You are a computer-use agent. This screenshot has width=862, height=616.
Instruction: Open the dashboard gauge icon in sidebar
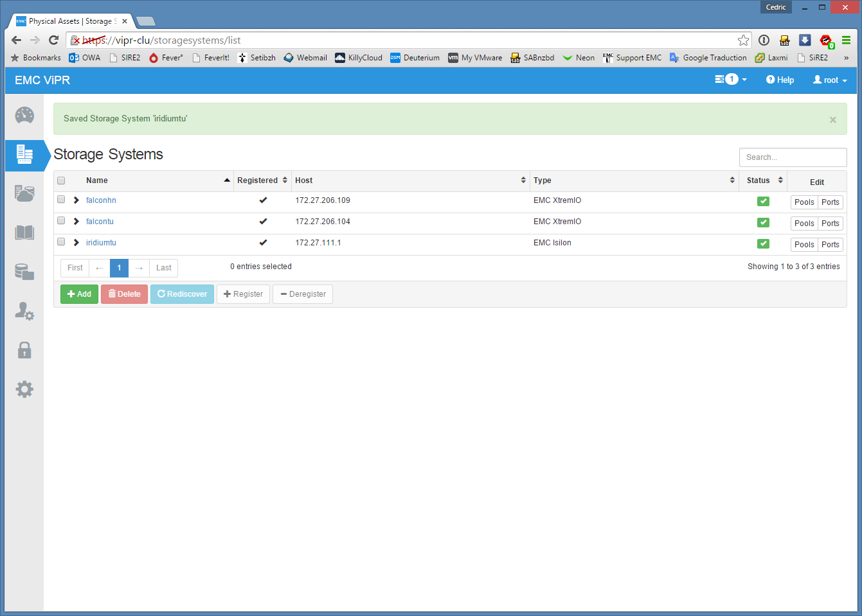pos(24,116)
